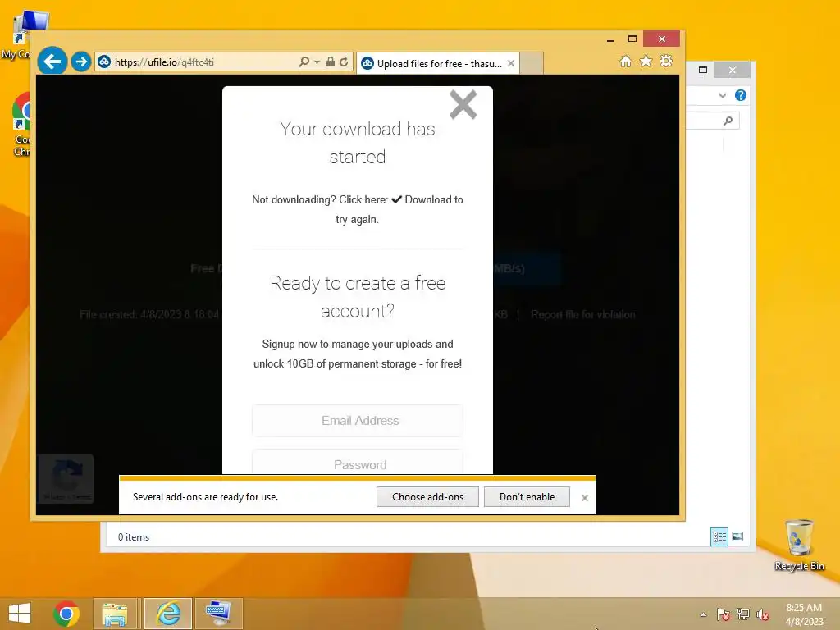This screenshot has height=630, width=840.
Task: Open the IE Tools gear menu
Action: 666,61
